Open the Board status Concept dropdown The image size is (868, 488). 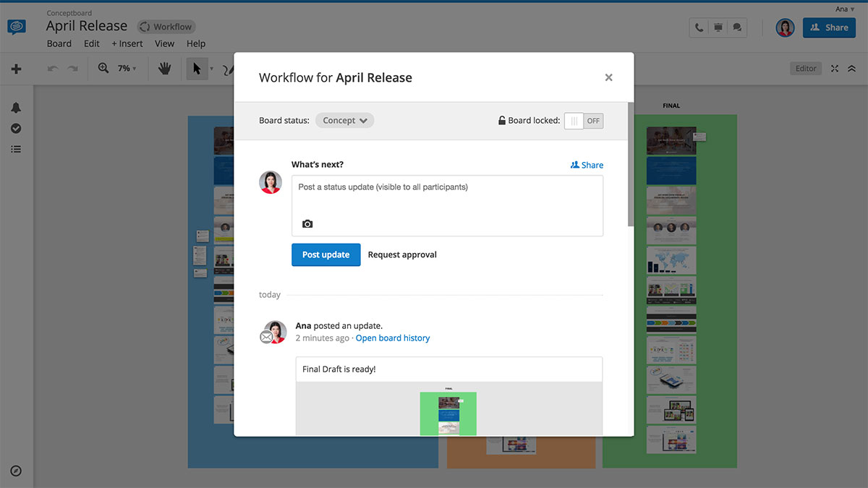[344, 120]
